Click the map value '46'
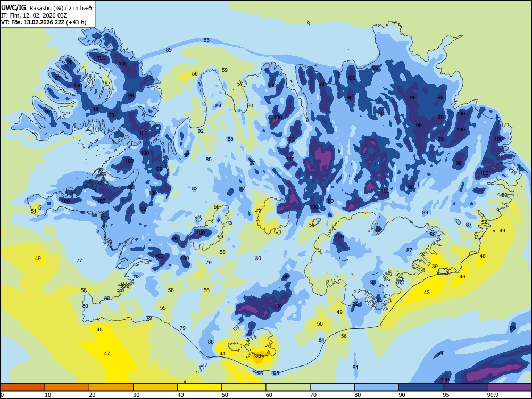532x399 pixels. click(x=462, y=277)
